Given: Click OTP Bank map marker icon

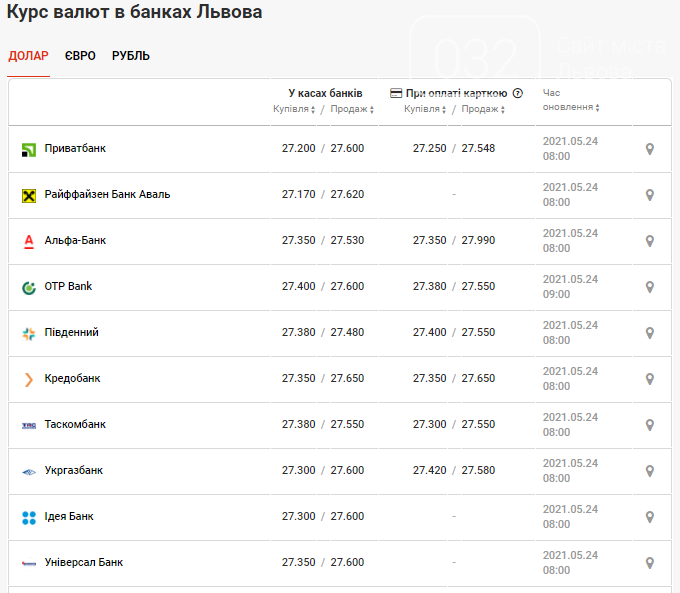Looking at the screenshot, I should [650, 287].
